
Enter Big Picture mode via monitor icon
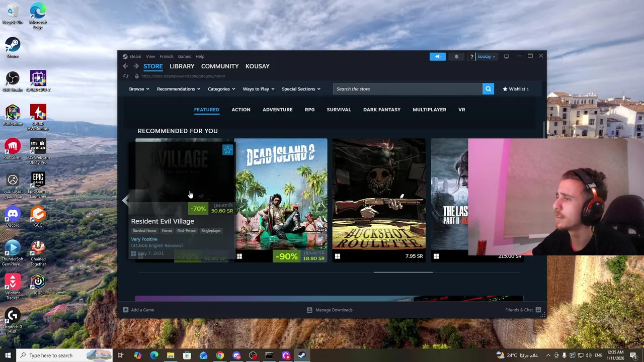pos(507,56)
